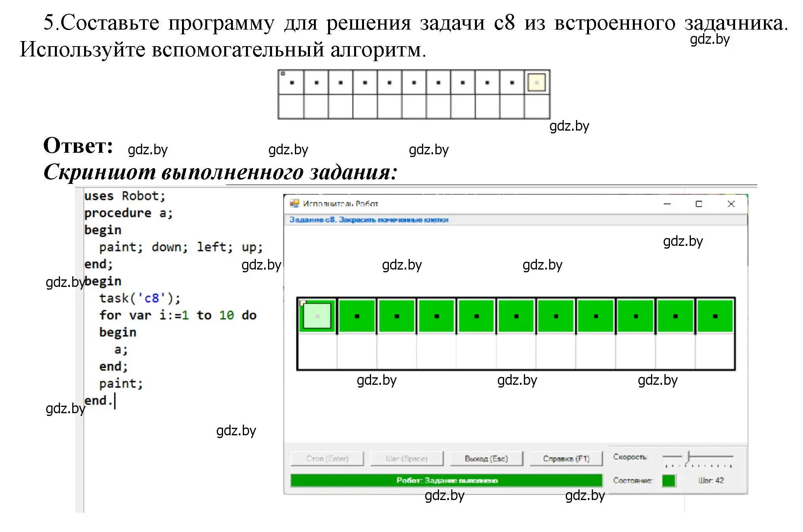This screenshot has width=803, height=532.
Task: Minimize the Исполнитель Робот window
Action: point(667,204)
